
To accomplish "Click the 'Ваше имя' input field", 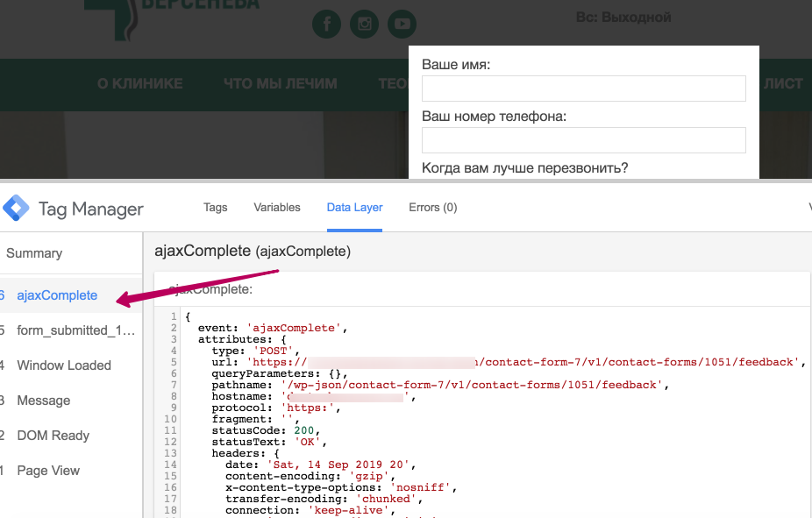I will [584, 89].
